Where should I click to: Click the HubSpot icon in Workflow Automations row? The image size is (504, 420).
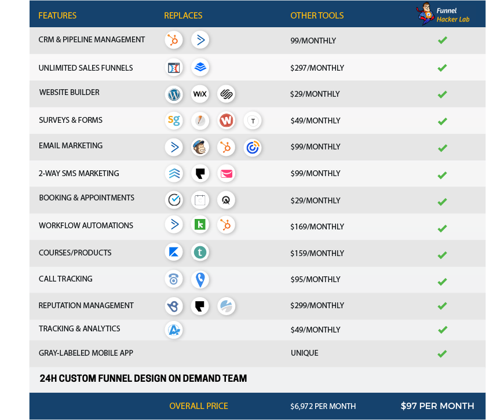(227, 225)
